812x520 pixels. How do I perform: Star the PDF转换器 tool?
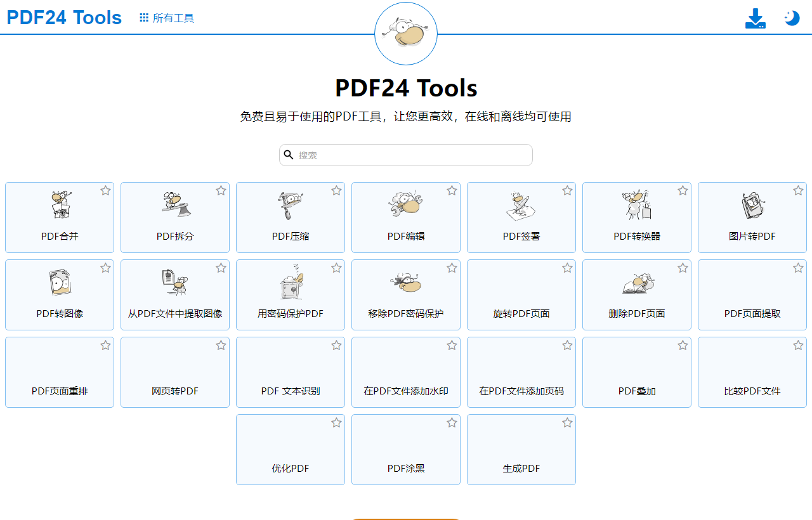pyautogui.click(x=683, y=190)
